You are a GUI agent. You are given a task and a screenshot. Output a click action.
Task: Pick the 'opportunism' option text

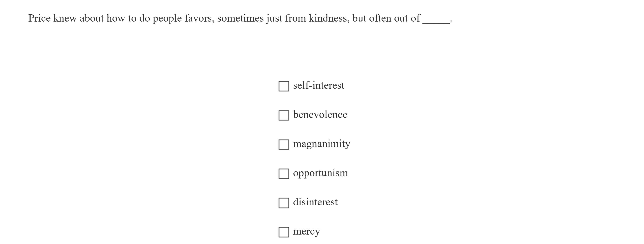tap(320, 173)
